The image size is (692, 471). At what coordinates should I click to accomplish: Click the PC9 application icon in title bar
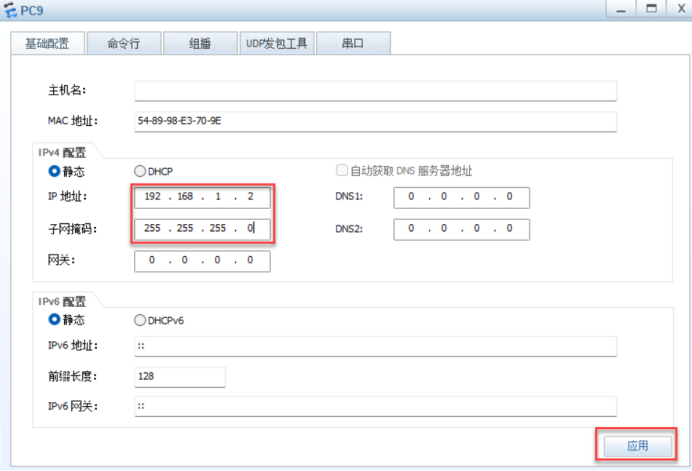tap(11, 10)
